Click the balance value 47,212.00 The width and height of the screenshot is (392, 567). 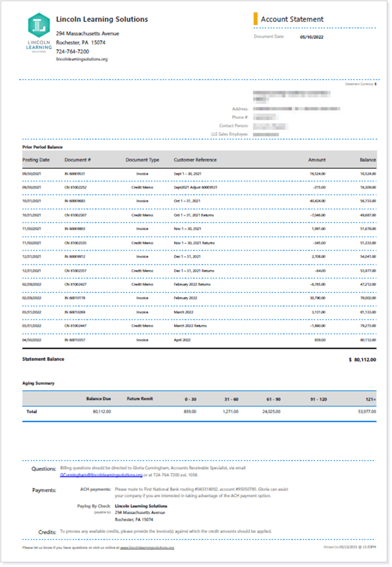point(368,285)
